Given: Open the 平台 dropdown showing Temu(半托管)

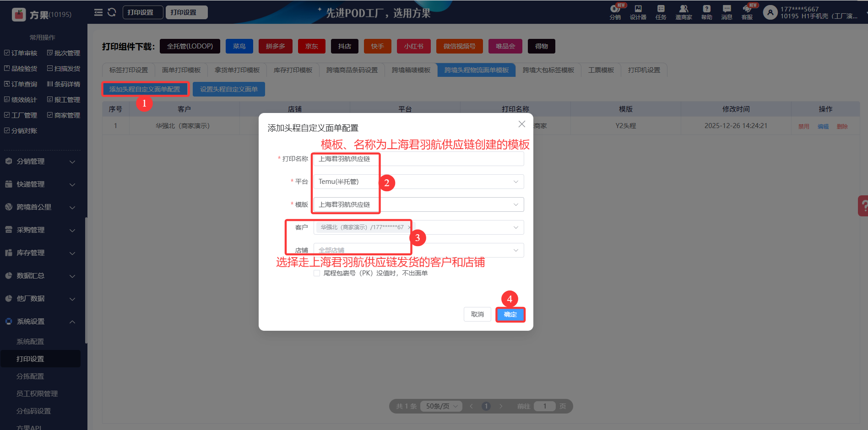Looking at the screenshot, I should click(418, 182).
